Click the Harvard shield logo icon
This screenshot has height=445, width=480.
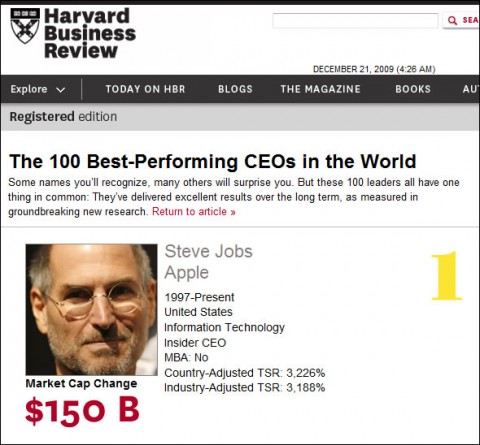(x=25, y=26)
